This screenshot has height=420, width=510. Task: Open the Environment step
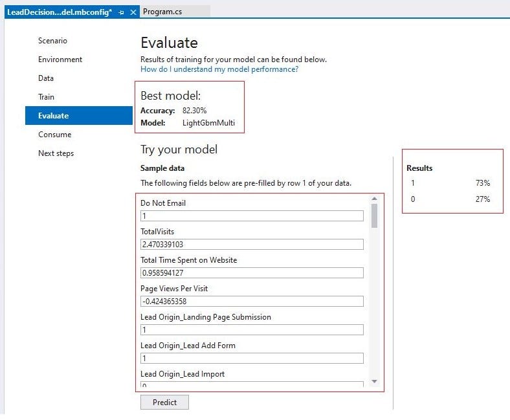(x=60, y=60)
